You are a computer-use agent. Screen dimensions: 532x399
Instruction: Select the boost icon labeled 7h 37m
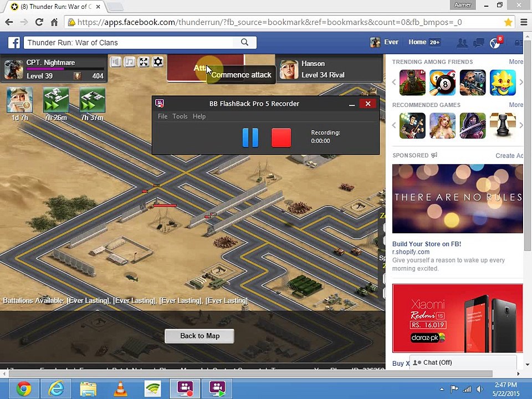(93, 100)
